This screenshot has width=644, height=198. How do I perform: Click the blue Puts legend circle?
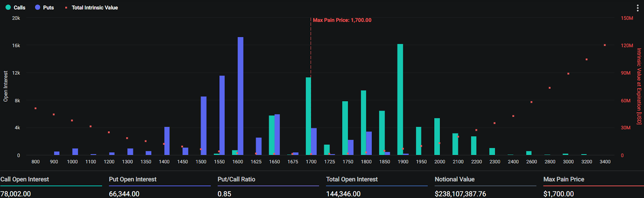37,8
